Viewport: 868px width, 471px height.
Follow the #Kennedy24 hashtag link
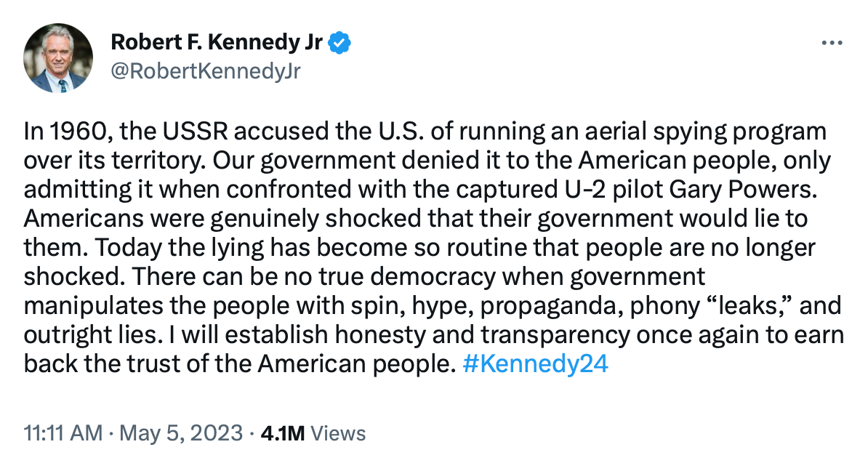coord(535,363)
